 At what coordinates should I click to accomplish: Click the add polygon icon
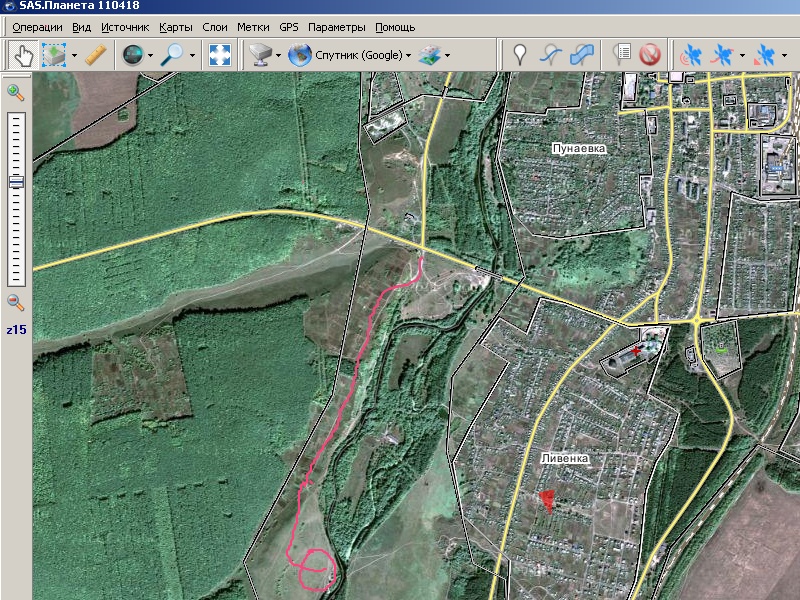pos(581,54)
